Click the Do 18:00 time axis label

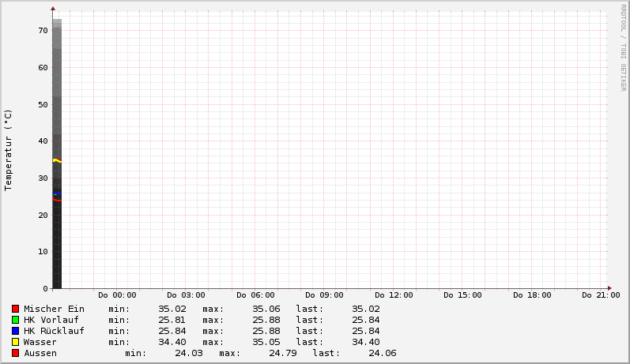point(532,295)
